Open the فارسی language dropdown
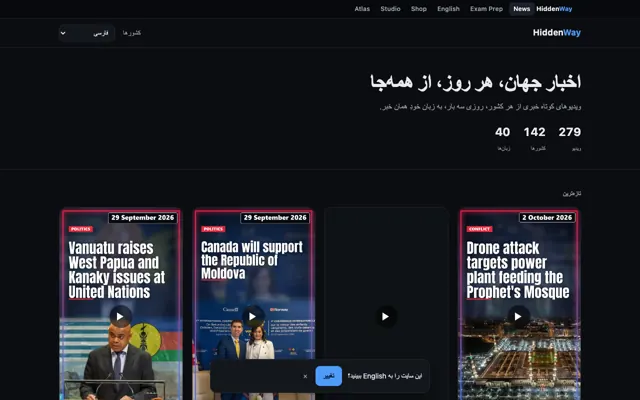Screen dimensions: 640x400 87,33
